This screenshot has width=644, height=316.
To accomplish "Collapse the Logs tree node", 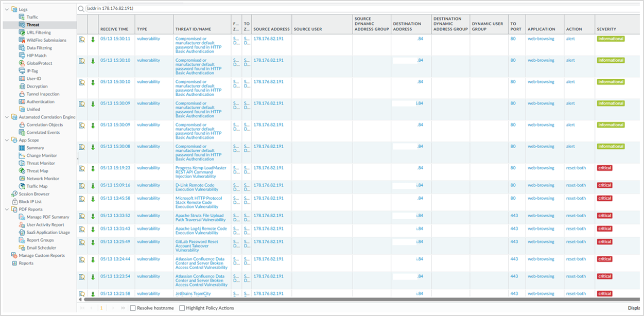I will coord(6,9).
